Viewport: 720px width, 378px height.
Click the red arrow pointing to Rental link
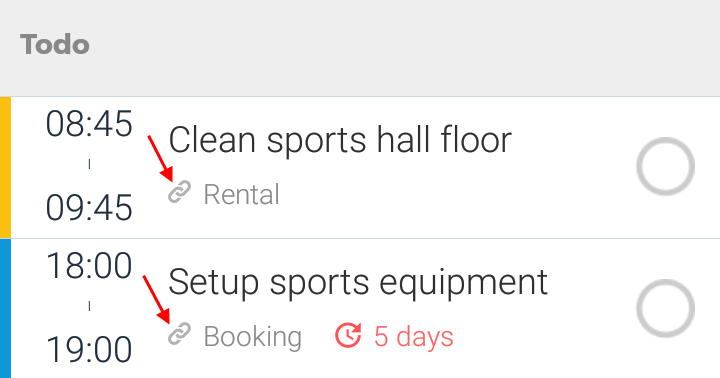click(160, 158)
